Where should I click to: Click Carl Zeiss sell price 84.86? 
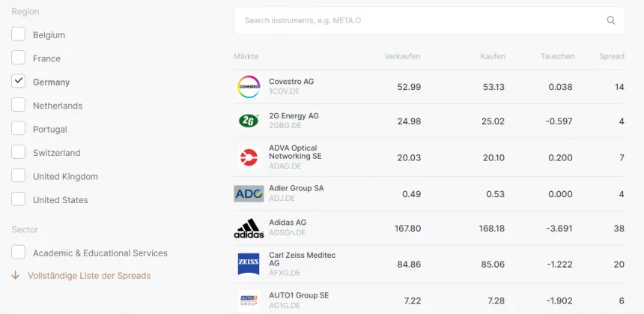click(409, 265)
